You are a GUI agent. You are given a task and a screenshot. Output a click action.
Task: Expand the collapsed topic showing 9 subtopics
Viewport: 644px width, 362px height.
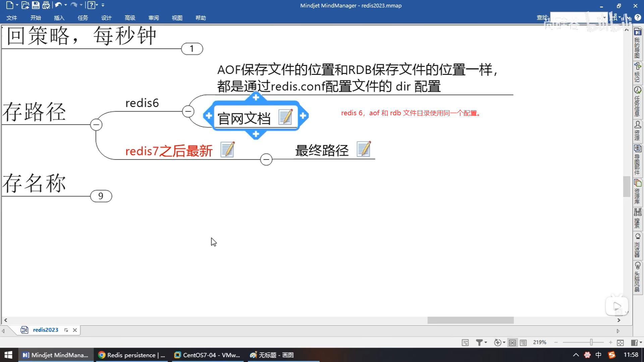pos(101,196)
